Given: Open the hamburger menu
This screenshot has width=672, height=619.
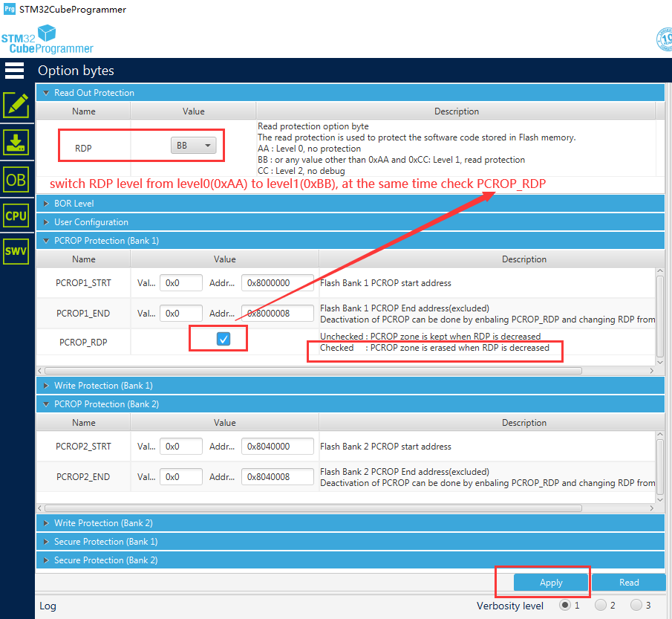Looking at the screenshot, I should click(x=14, y=71).
